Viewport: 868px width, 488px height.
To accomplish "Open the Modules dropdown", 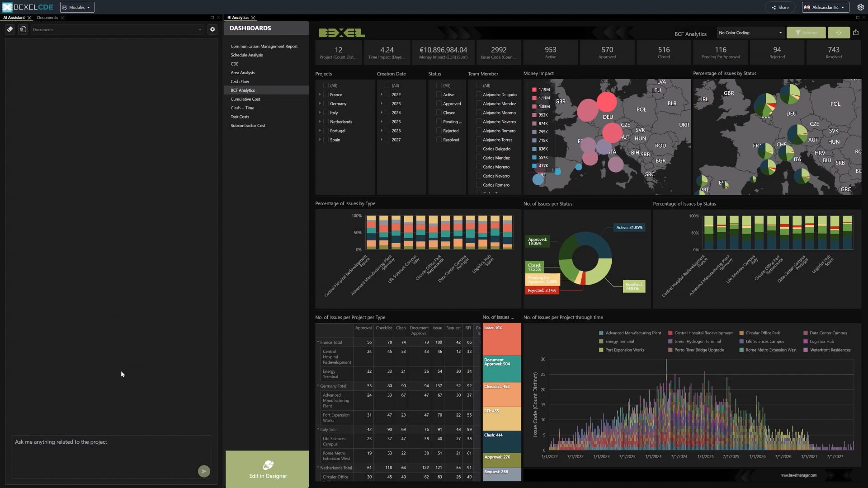I will [x=77, y=7].
